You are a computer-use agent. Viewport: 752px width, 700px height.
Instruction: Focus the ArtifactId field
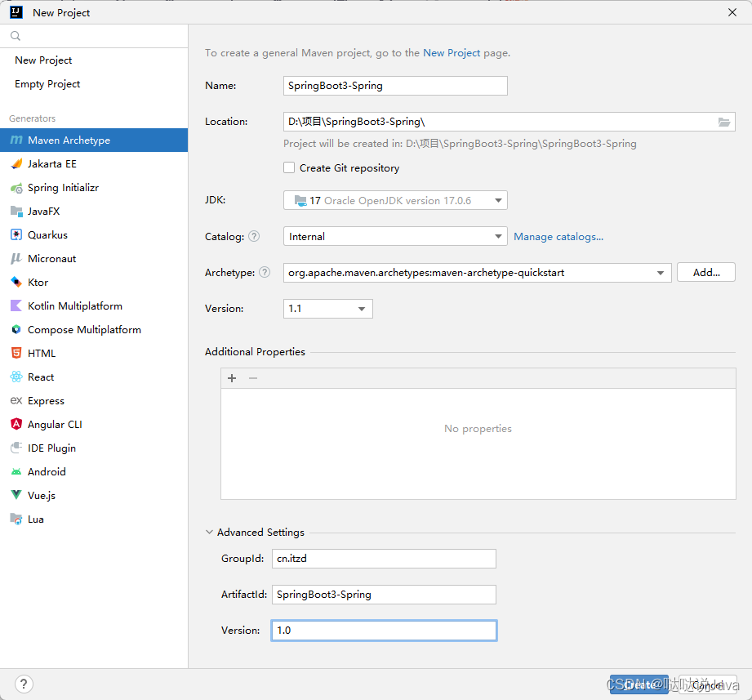[x=384, y=595]
